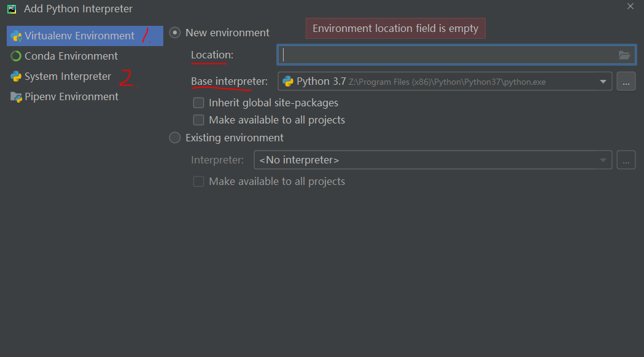Click the Python logo inside Base interpreter field
Viewport: 644px width, 357px height.
click(289, 80)
